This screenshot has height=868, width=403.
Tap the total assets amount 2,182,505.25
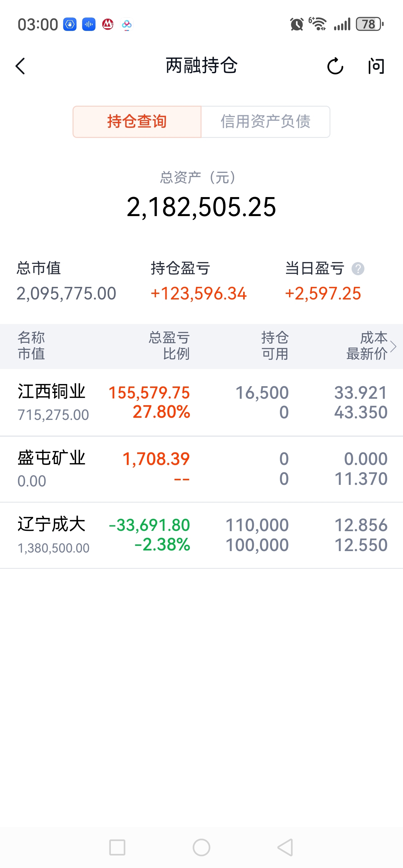point(201,207)
